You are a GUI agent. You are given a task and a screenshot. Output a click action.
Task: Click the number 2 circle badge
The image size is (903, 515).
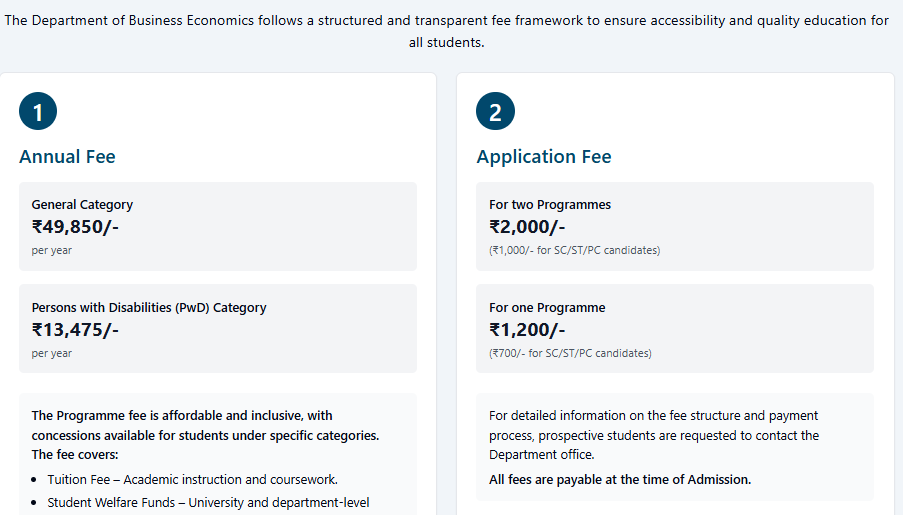(495, 112)
